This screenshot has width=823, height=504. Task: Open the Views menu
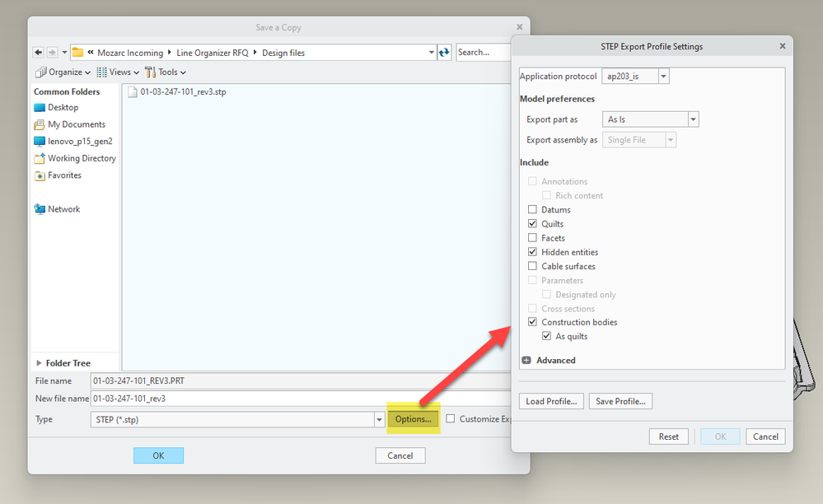coord(118,72)
